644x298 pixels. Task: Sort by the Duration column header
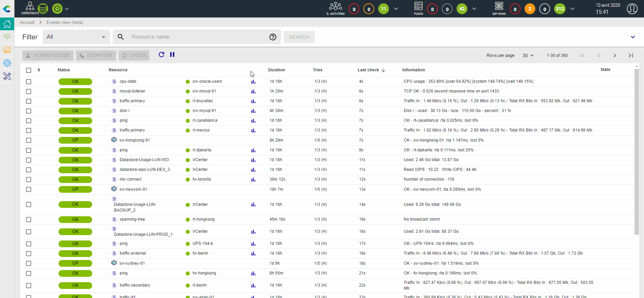(x=277, y=70)
